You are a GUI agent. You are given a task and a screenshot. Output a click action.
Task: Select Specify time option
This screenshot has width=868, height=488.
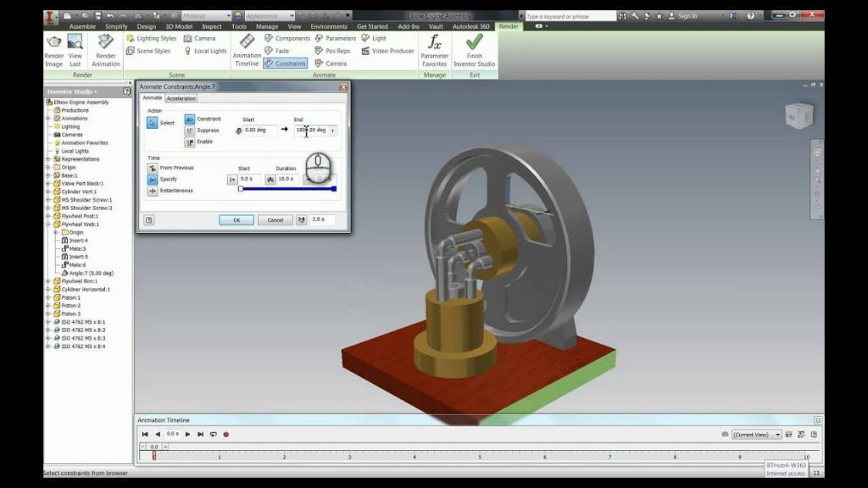coord(153,180)
